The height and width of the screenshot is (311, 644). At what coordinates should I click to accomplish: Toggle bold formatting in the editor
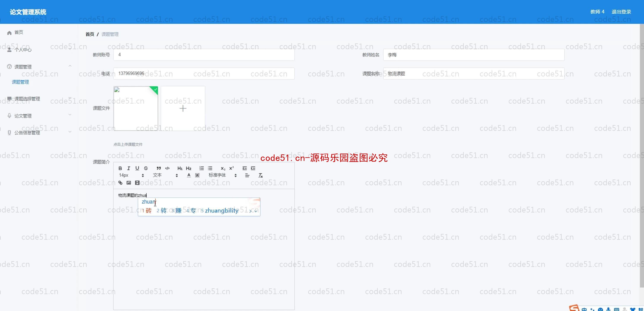120,168
